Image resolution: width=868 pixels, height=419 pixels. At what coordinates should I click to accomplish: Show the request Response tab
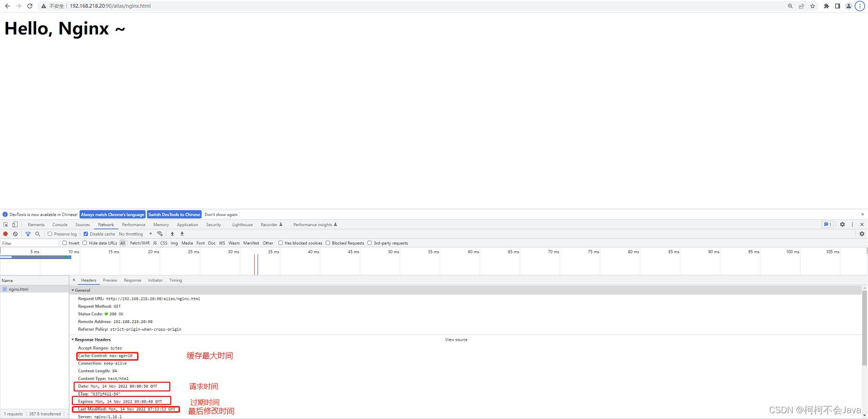point(133,280)
